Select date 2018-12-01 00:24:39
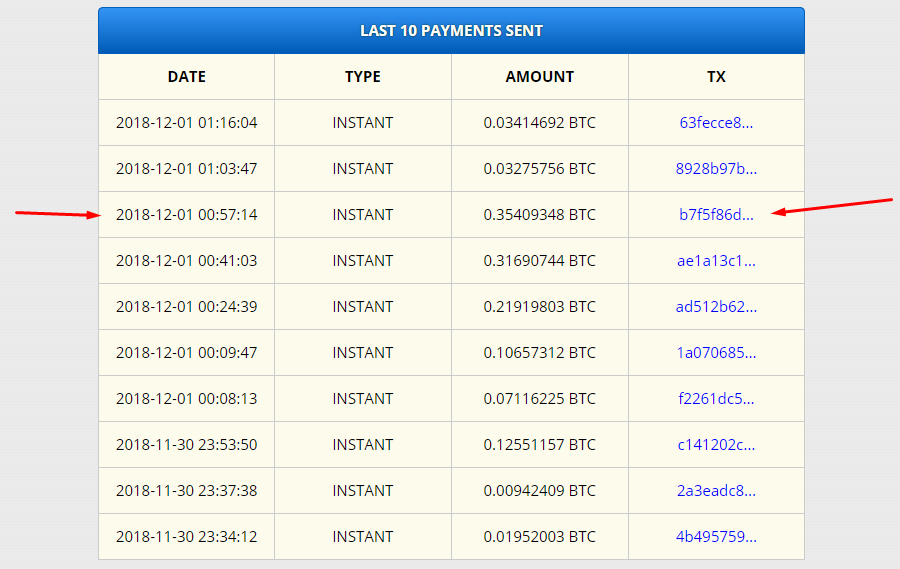 point(187,307)
